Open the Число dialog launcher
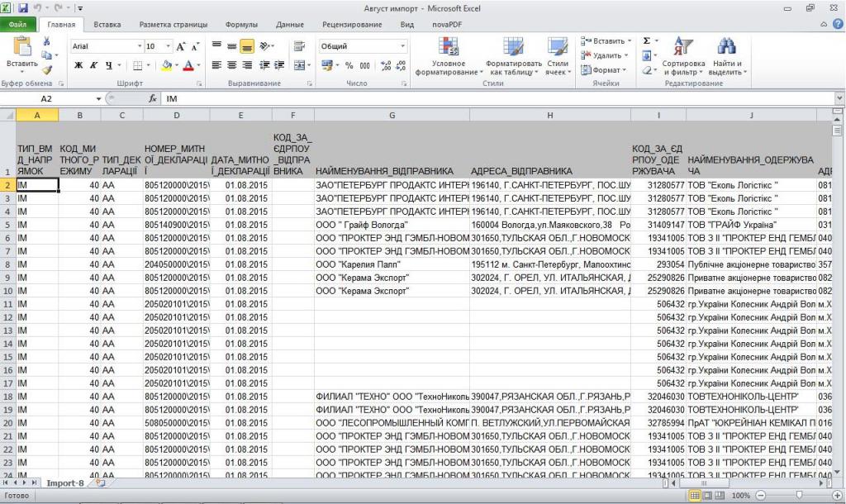Viewport: 846px width, 504px height. (x=404, y=83)
